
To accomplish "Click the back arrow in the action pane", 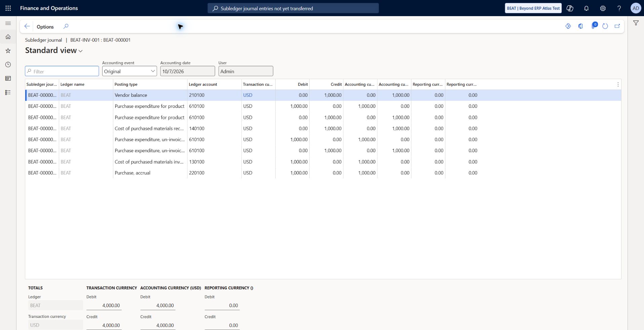I will coord(27,26).
